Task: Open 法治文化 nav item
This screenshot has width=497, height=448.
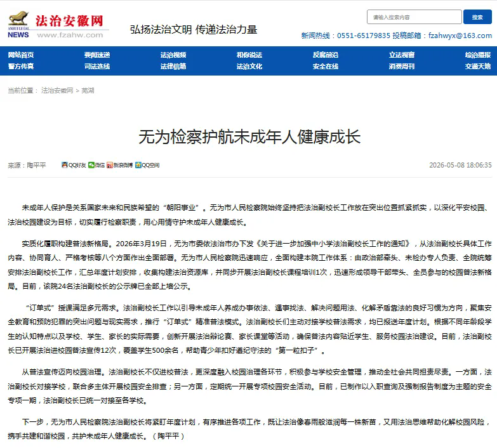Action: [249, 67]
